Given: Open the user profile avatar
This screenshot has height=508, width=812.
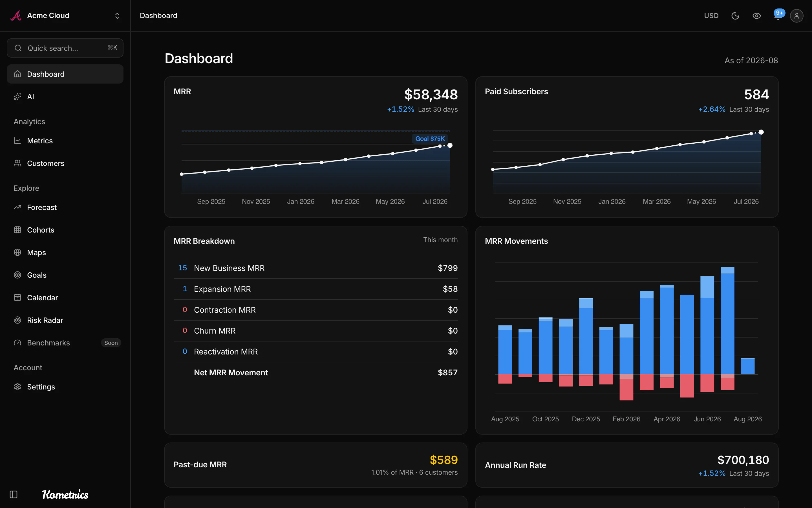Looking at the screenshot, I should coord(796,16).
